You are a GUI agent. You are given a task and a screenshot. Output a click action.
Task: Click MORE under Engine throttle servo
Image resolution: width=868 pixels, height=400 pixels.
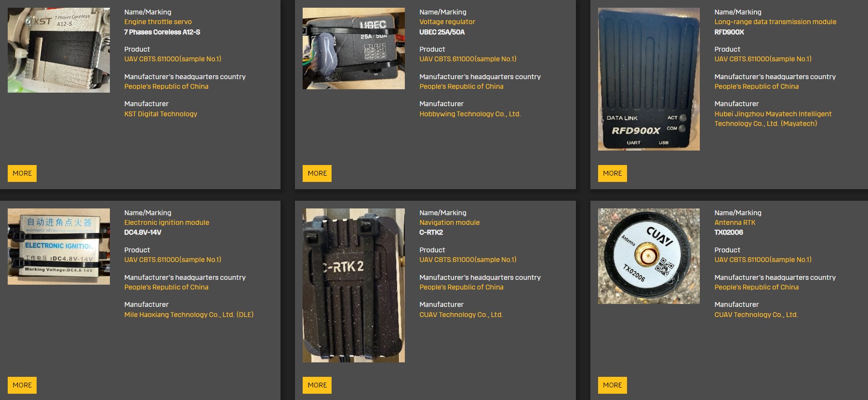pyautogui.click(x=22, y=173)
